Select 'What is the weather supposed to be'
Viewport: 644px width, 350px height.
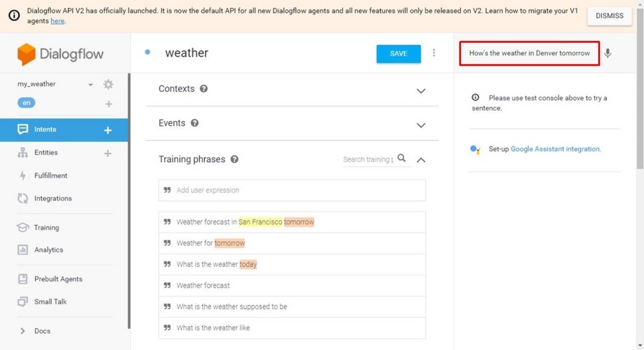pos(292,307)
